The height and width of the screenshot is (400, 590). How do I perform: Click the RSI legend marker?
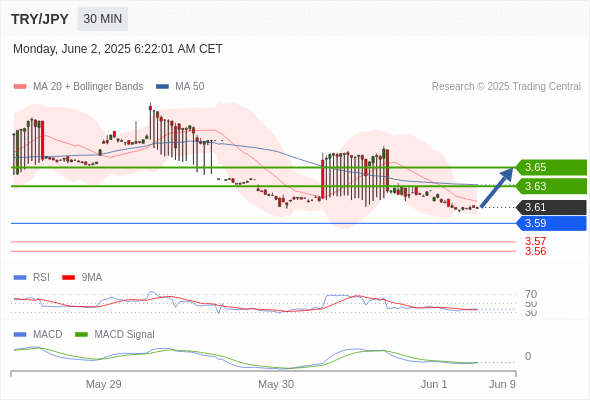[20, 278]
